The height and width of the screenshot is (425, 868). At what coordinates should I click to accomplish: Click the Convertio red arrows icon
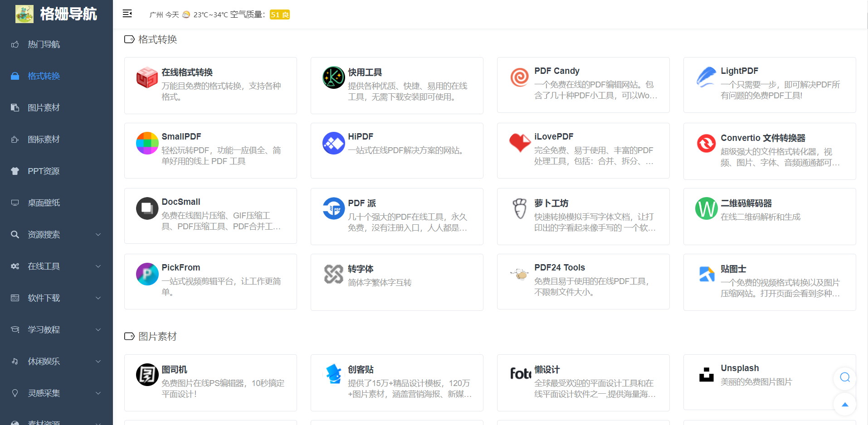[x=706, y=144]
